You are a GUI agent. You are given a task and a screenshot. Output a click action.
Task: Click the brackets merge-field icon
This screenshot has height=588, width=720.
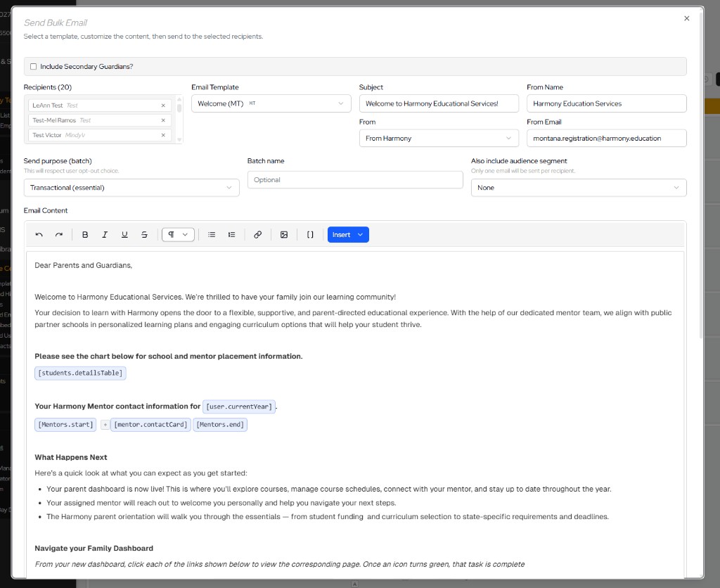310,235
